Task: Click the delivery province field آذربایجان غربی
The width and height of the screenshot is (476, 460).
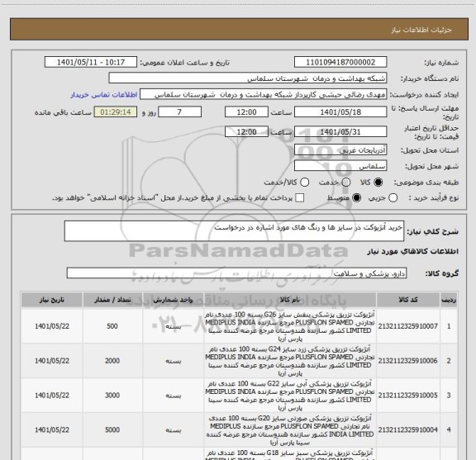Action: pyautogui.click(x=340, y=150)
